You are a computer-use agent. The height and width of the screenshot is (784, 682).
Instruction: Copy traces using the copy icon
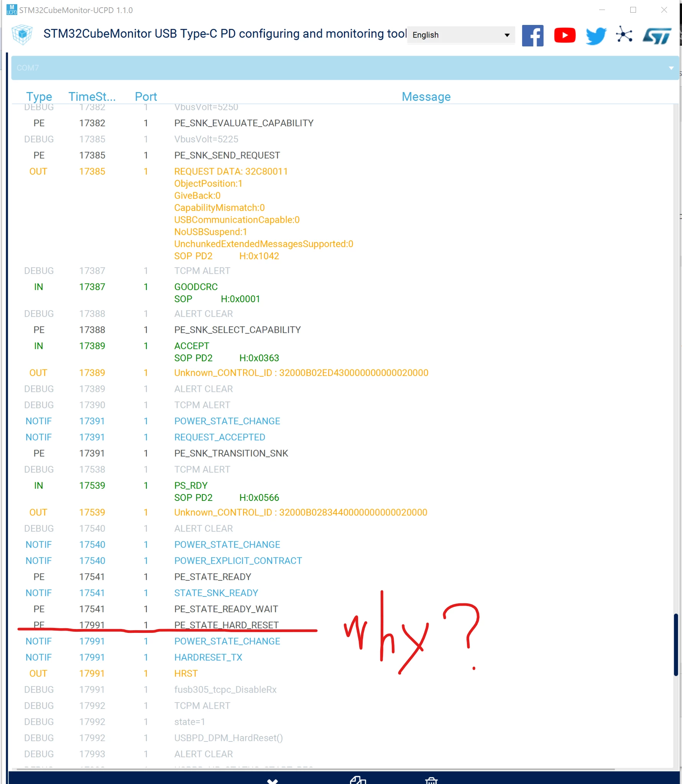tap(358, 780)
